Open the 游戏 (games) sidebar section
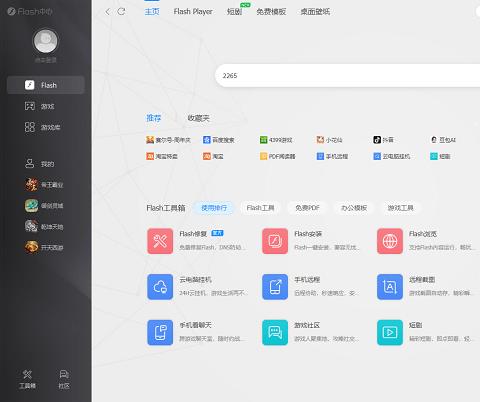Screen dimensions: 480x402 (x=39, y=106)
